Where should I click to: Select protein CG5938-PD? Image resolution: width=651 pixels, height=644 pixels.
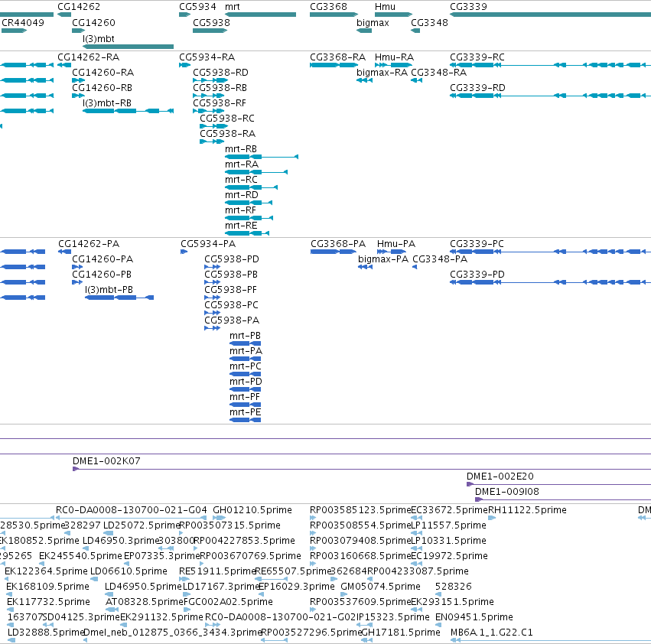[x=212, y=267]
